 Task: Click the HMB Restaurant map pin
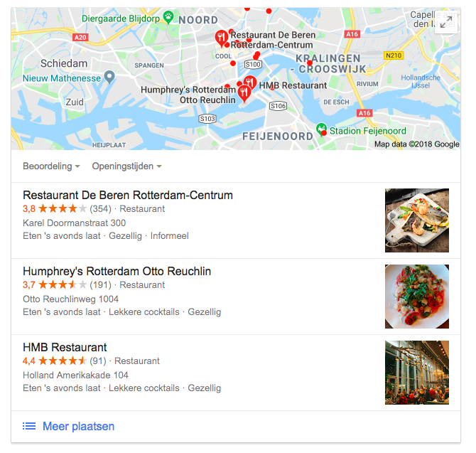(250, 82)
